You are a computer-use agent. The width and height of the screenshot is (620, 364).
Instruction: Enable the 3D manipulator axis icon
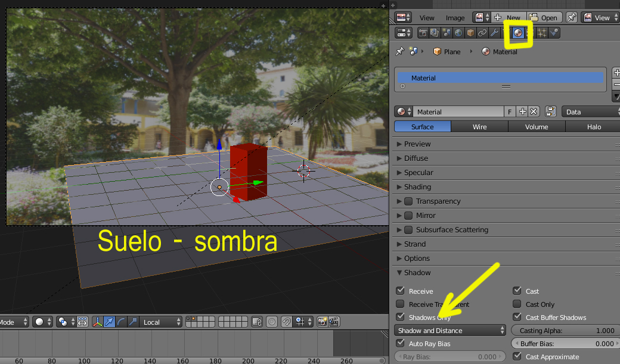[98, 322]
